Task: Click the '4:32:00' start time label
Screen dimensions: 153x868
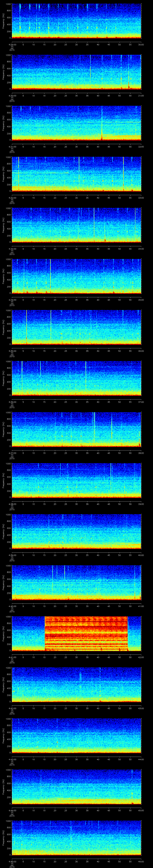Action: pyautogui.click(x=12, y=197)
